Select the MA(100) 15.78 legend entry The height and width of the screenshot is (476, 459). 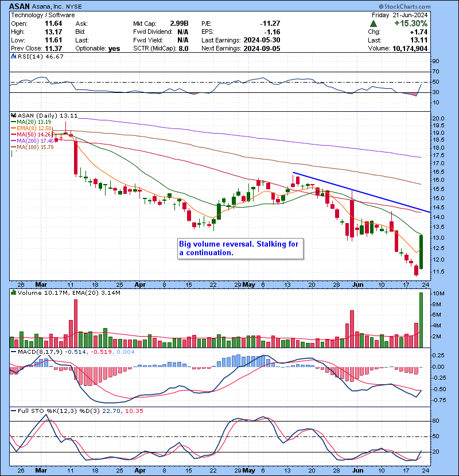click(33, 147)
